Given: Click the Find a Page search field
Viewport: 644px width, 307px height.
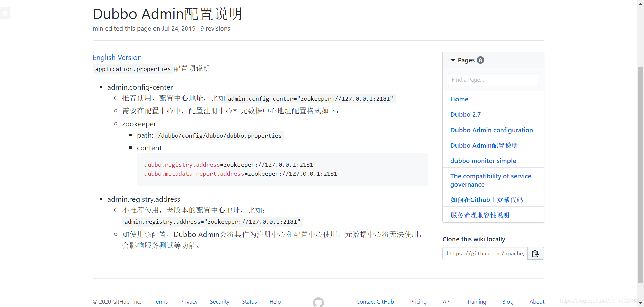Looking at the screenshot, I should tap(493, 80).
